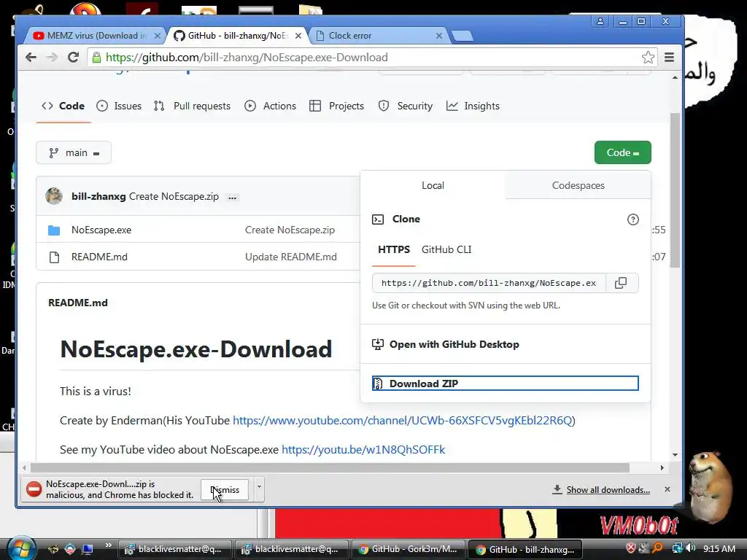The width and height of the screenshot is (747, 560).
Task: Click the NoEscape.exe folder icon
Action: (54, 230)
